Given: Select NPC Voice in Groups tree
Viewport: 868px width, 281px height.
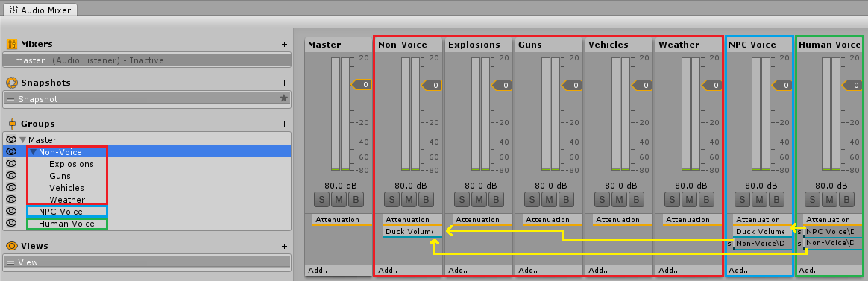Looking at the screenshot, I should (60, 212).
